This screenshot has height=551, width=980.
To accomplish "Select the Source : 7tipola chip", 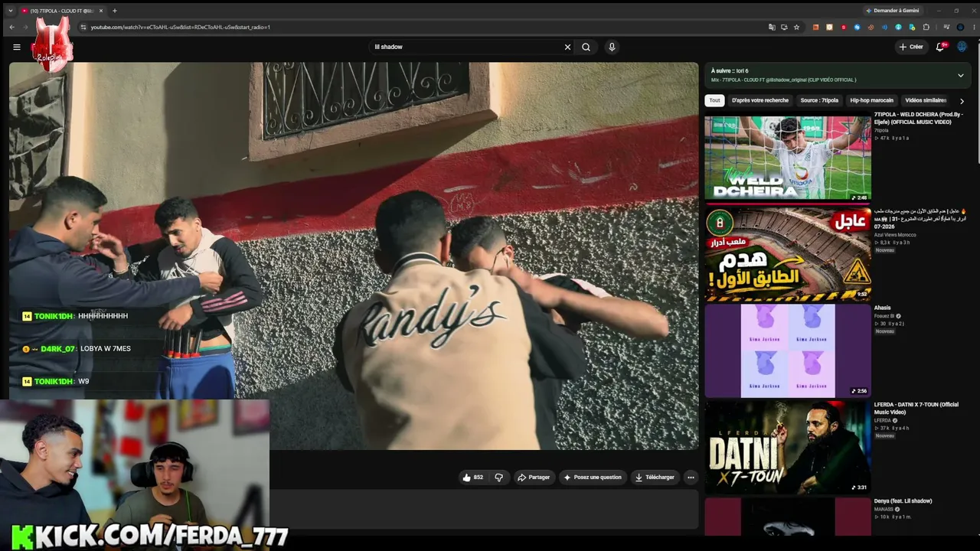I will (x=819, y=100).
